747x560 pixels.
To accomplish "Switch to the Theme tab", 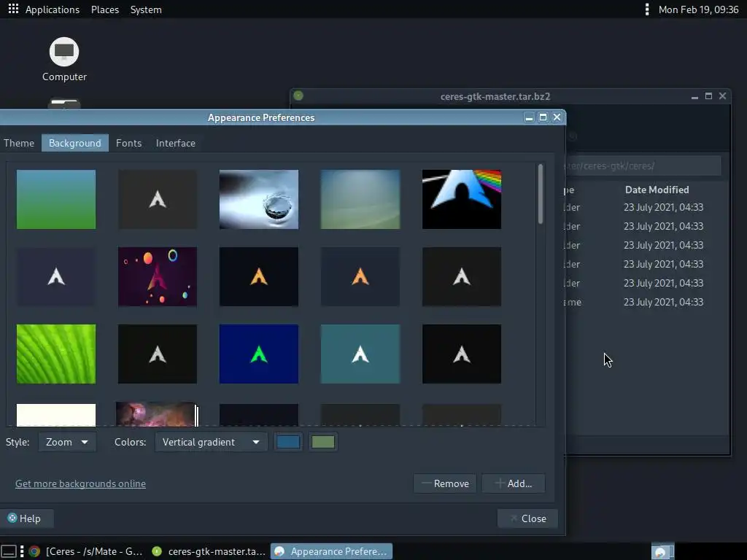I will pyautogui.click(x=19, y=143).
